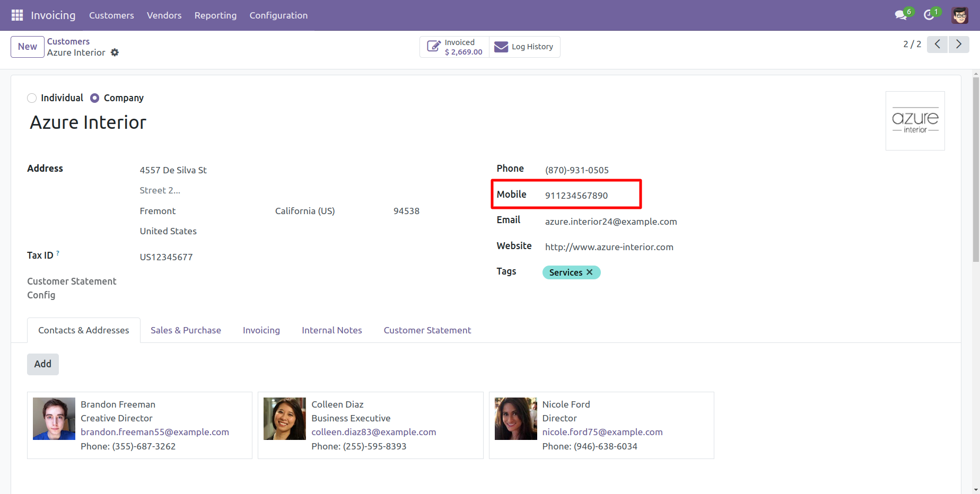Remove the Services tag with its X
Screen dimensions: 980x494
point(589,272)
